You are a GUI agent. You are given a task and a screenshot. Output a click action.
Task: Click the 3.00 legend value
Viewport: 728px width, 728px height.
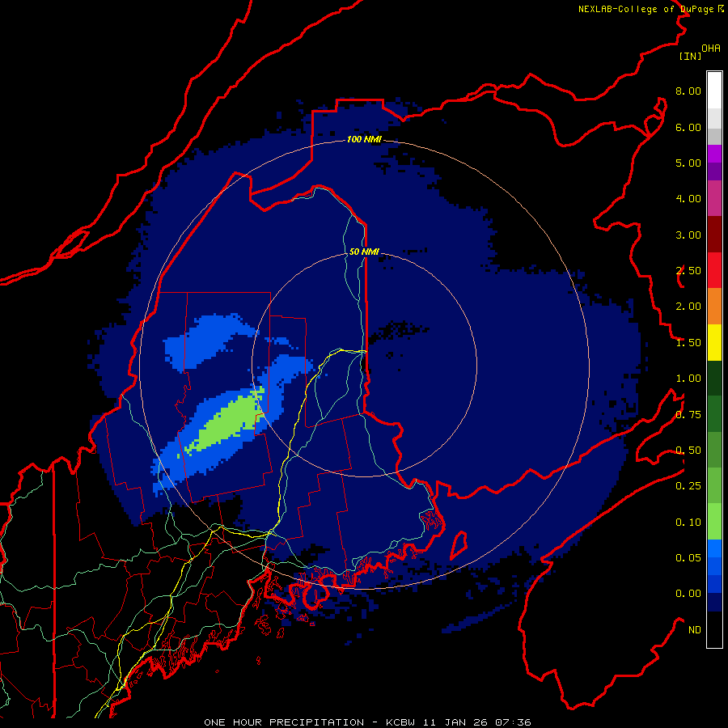pyautogui.click(x=688, y=235)
